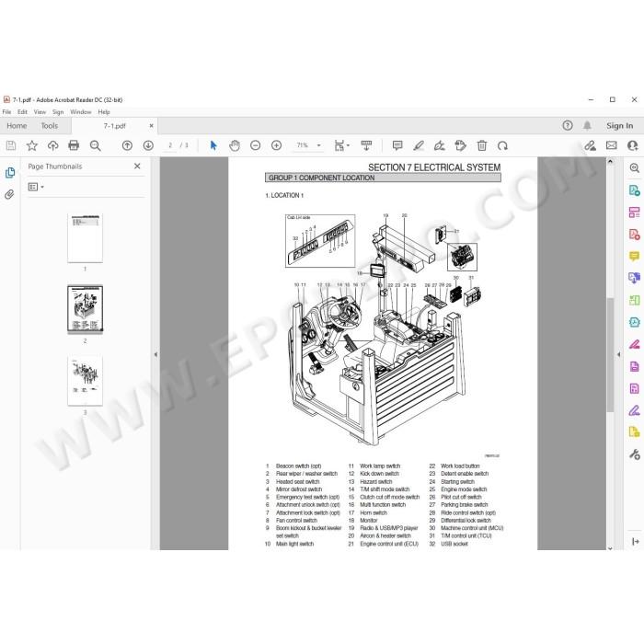Open the Window menu
The width and height of the screenshot is (644, 644).
tap(81, 111)
